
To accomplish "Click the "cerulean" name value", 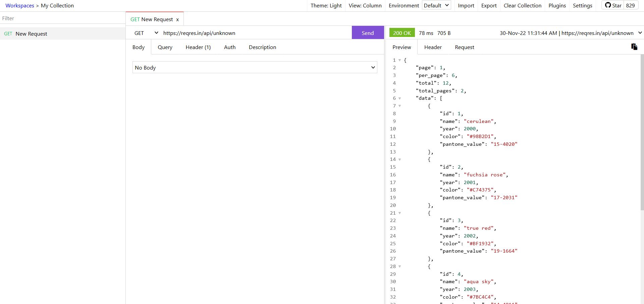I will (479, 121).
